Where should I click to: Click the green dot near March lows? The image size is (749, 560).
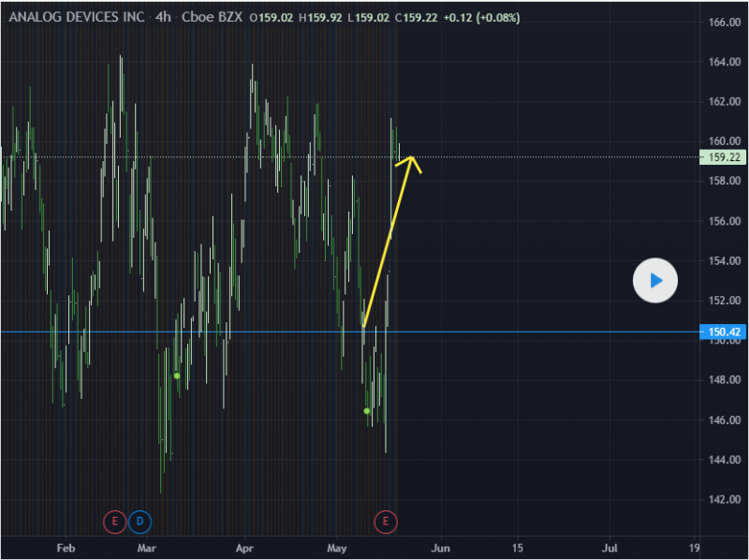[x=176, y=376]
